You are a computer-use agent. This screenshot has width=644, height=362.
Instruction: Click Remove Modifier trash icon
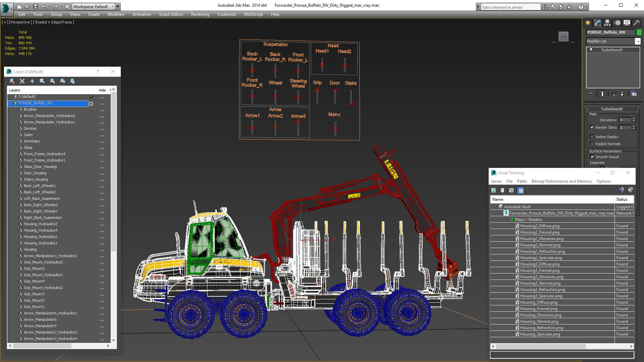[x=622, y=94]
